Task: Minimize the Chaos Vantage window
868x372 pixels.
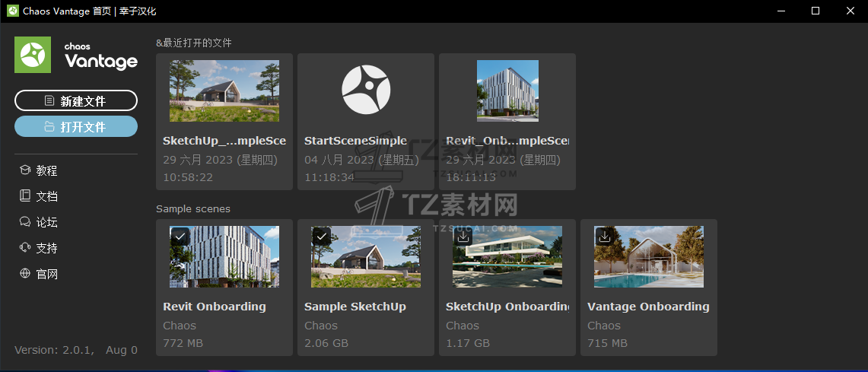Action: click(x=781, y=11)
